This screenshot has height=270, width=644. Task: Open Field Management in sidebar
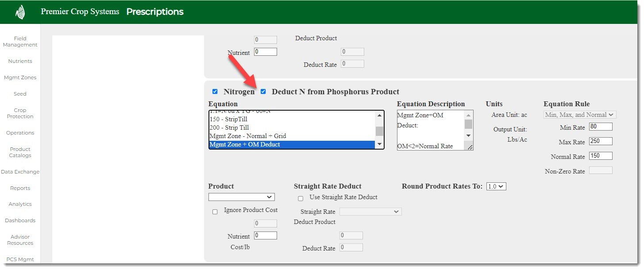tap(20, 42)
